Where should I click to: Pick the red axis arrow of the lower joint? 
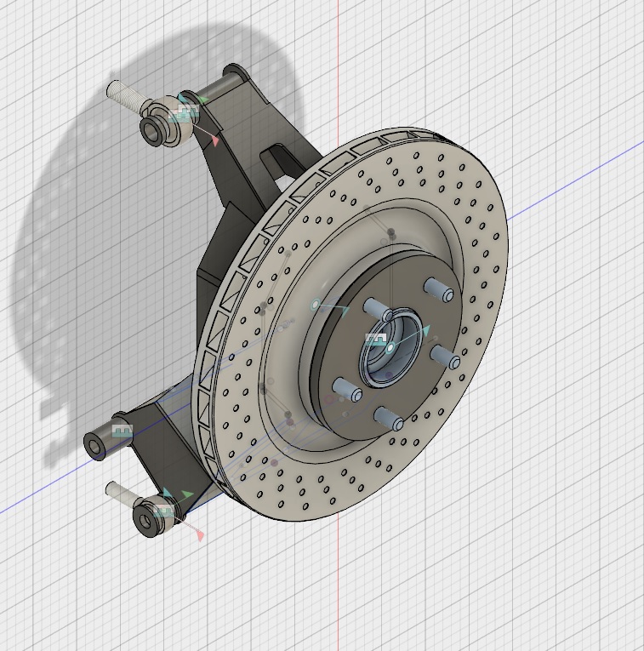tap(200, 535)
